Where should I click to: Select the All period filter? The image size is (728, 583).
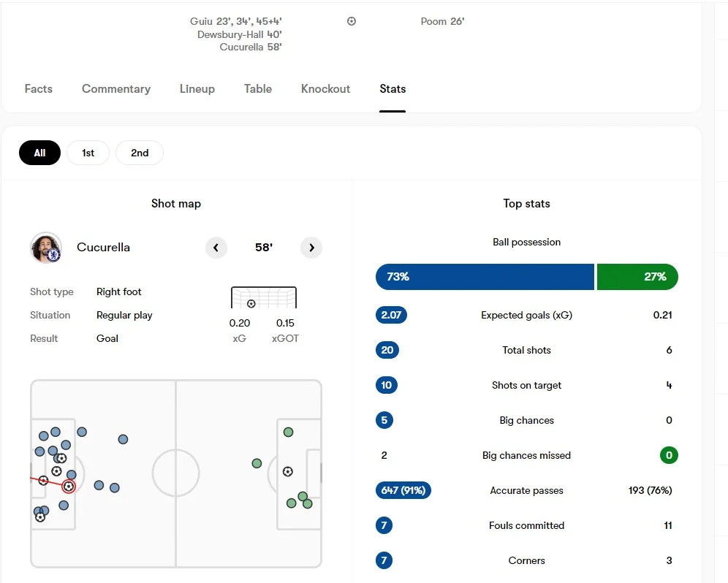pos(39,153)
